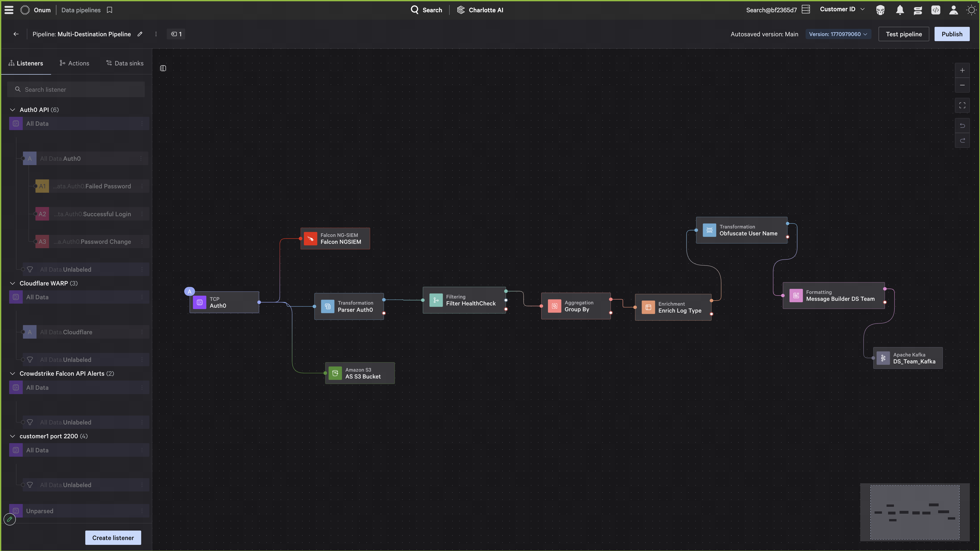The image size is (980, 551).
Task: Click the Search listener input field
Action: coord(76,89)
